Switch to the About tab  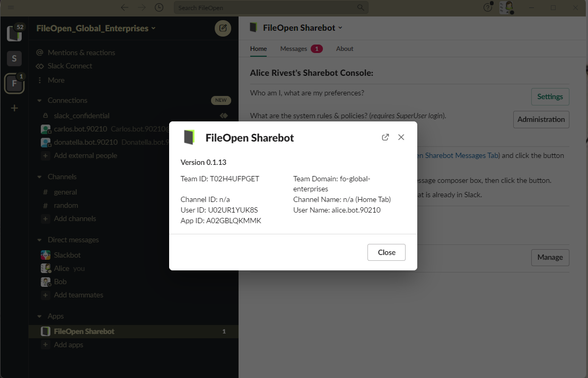pyautogui.click(x=345, y=49)
